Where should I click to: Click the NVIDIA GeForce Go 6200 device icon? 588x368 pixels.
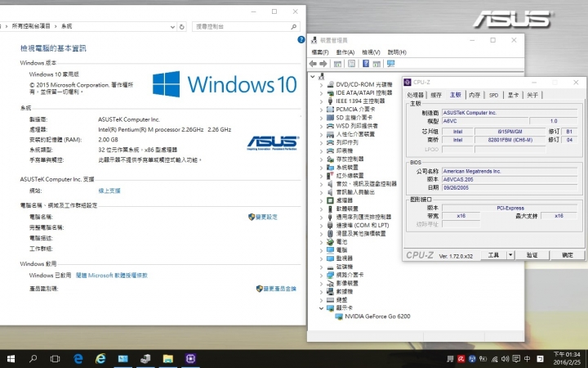coord(339,316)
